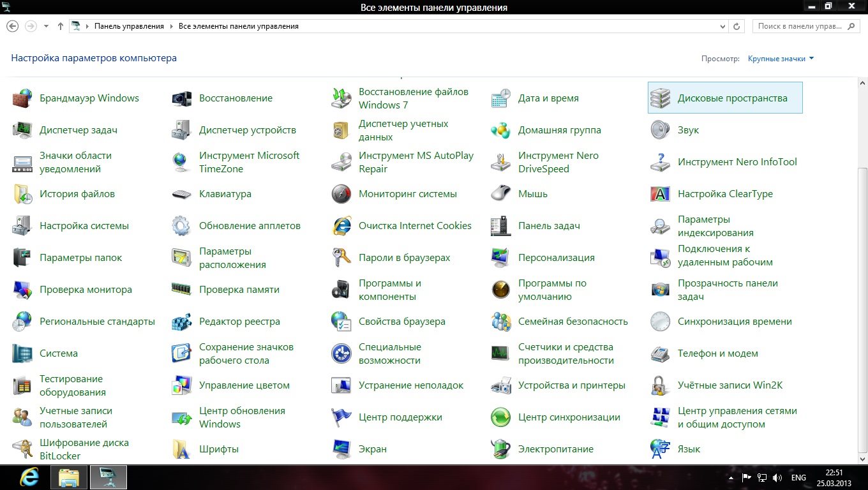Expand the root breadcrumb chevron after computer icon
The image size is (868, 490).
87,27
